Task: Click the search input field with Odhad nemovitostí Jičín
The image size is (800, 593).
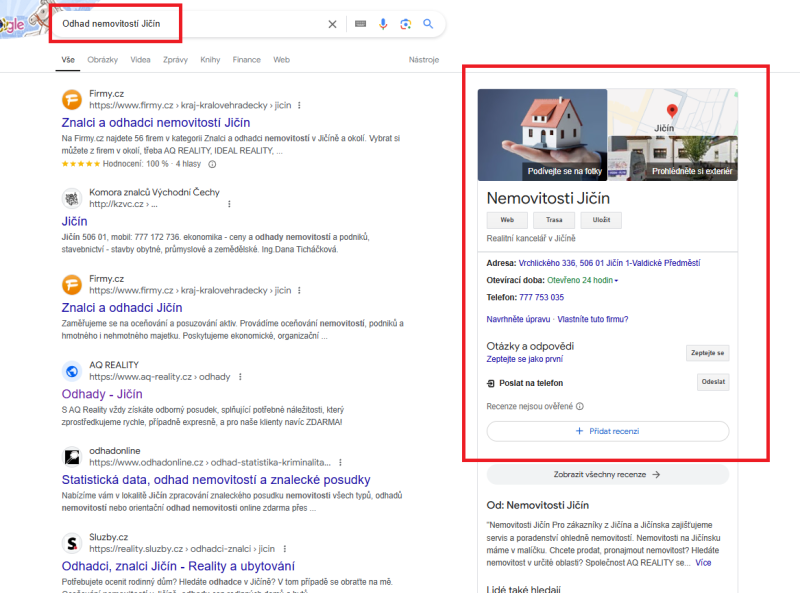Action: coord(191,23)
